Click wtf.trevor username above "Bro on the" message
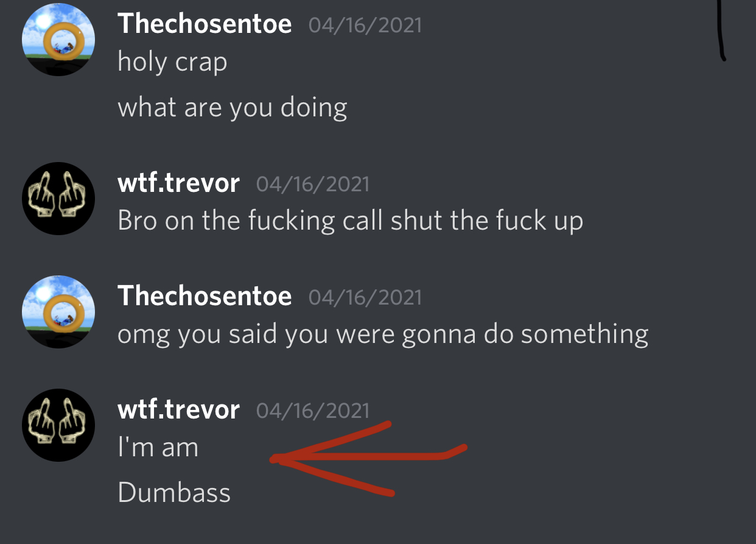The width and height of the screenshot is (756, 544). pyautogui.click(x=178, y=183)
